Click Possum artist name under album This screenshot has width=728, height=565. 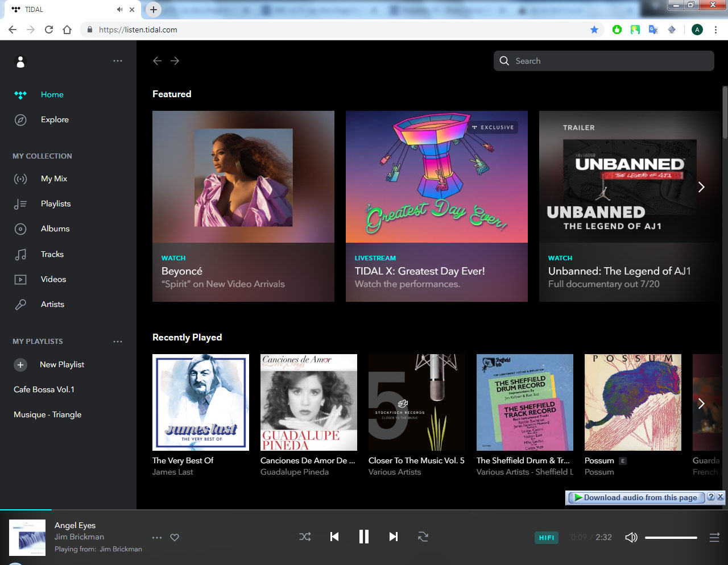tap(599, 472)
